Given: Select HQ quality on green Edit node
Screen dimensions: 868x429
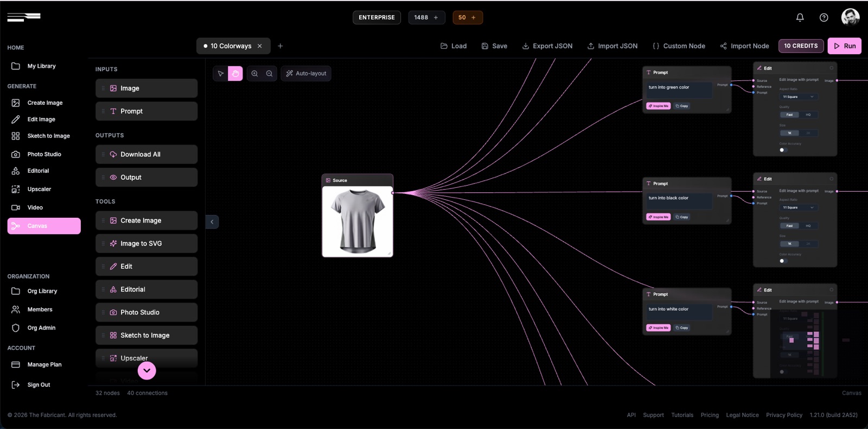Looking at the screenshot, I should coord(808,115).
